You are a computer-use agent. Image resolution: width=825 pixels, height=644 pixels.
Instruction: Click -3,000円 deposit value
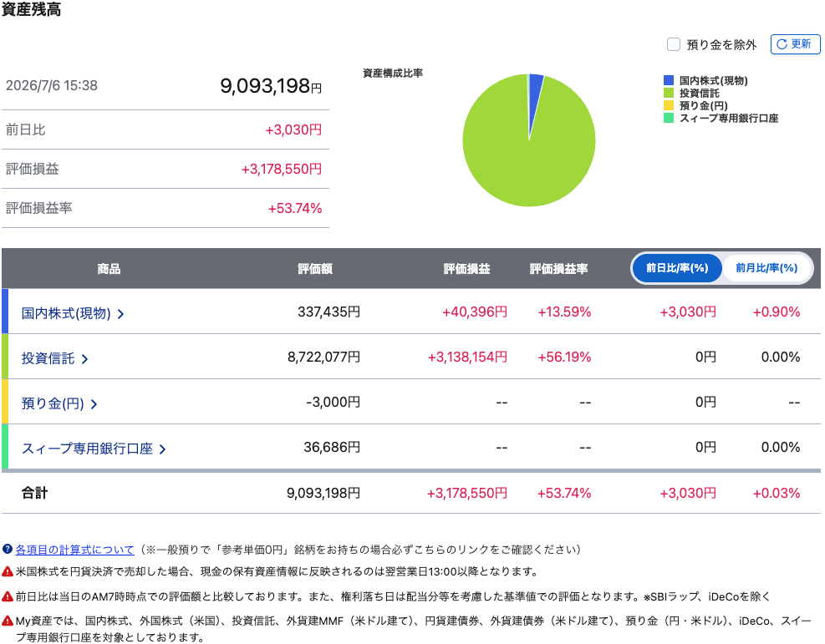coord(333,403)
